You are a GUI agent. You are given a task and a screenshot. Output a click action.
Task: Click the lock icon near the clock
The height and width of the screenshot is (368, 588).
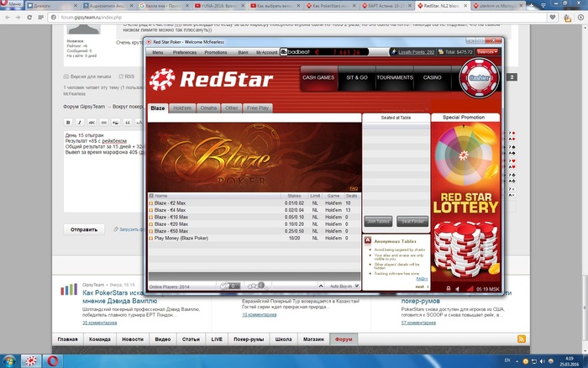[448, 289]
